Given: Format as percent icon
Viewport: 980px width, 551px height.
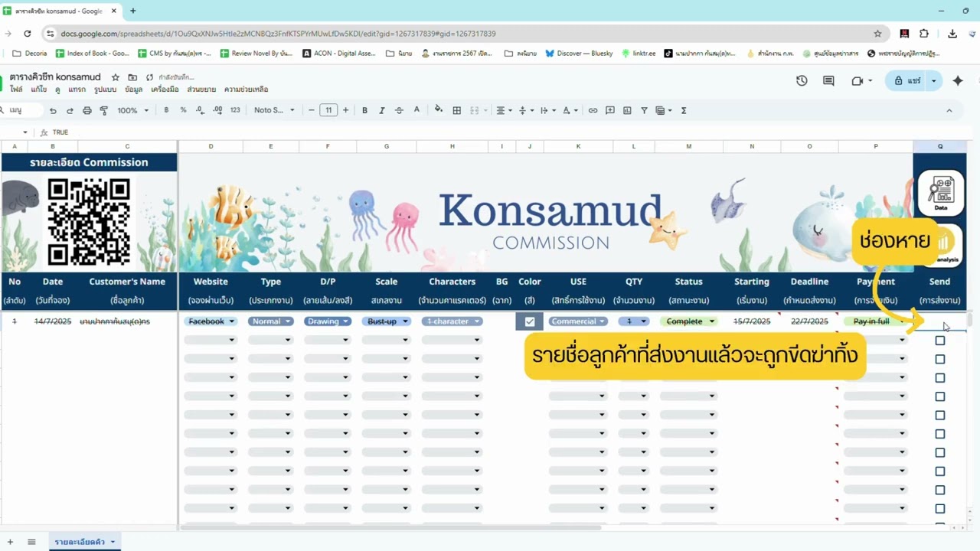Looking at the screenshot, I should click(183, 110).
